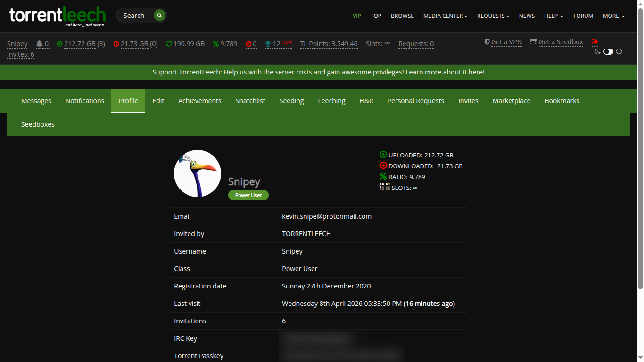Open the Snatchlist tab
The image size is (644, 362).
[x=250, y=101]
